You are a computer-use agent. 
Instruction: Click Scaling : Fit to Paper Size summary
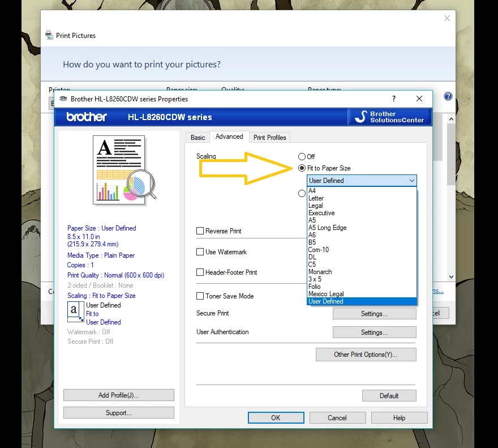coord(101,296)
